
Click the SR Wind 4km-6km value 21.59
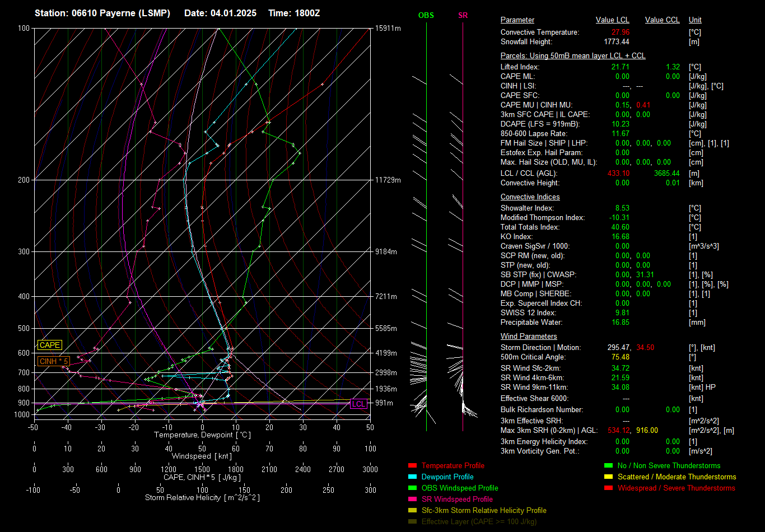[621, 378]
